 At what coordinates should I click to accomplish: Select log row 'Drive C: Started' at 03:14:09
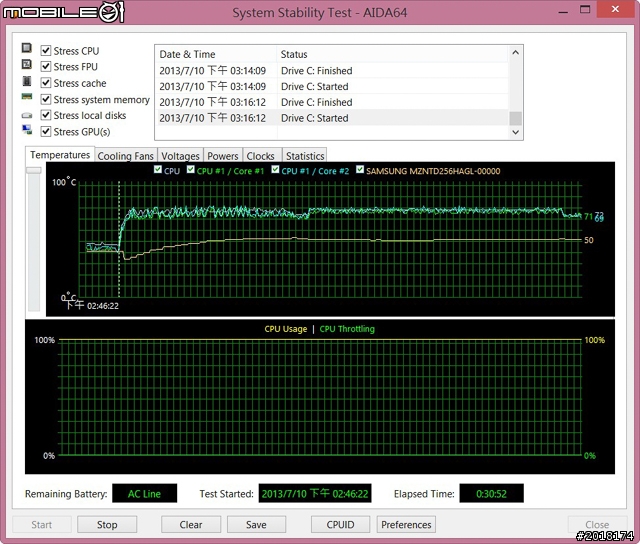coord(333,87)
